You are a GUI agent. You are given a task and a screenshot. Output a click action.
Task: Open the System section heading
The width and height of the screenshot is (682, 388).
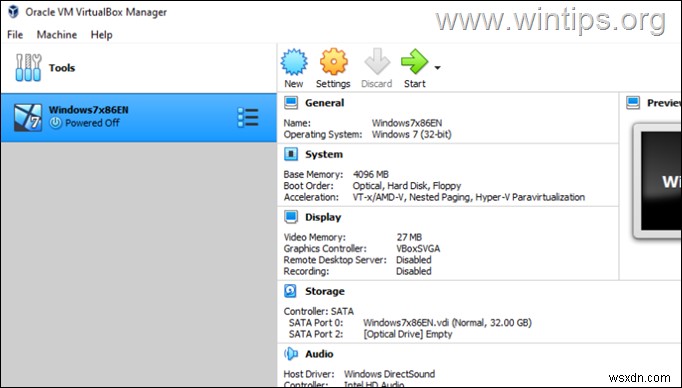click(x=324, y=154)
